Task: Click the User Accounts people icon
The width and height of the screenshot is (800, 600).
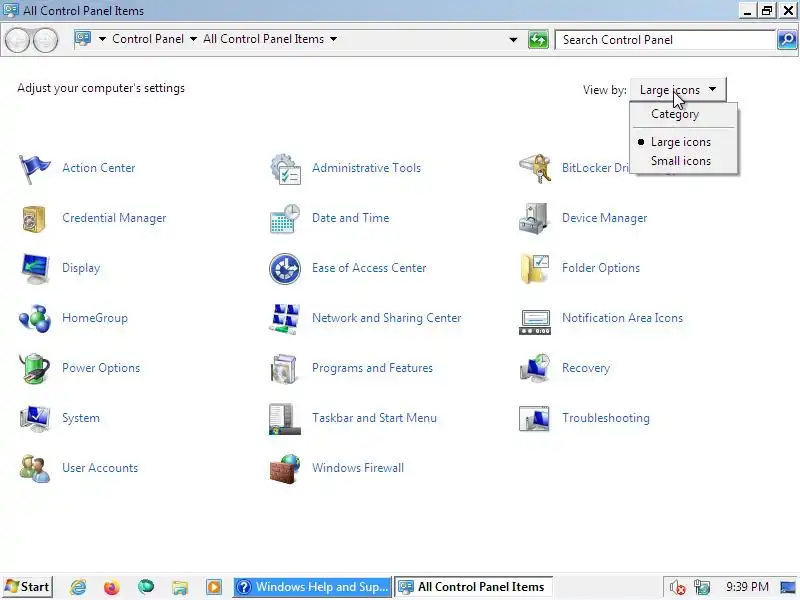Action: tap(35, 468)
